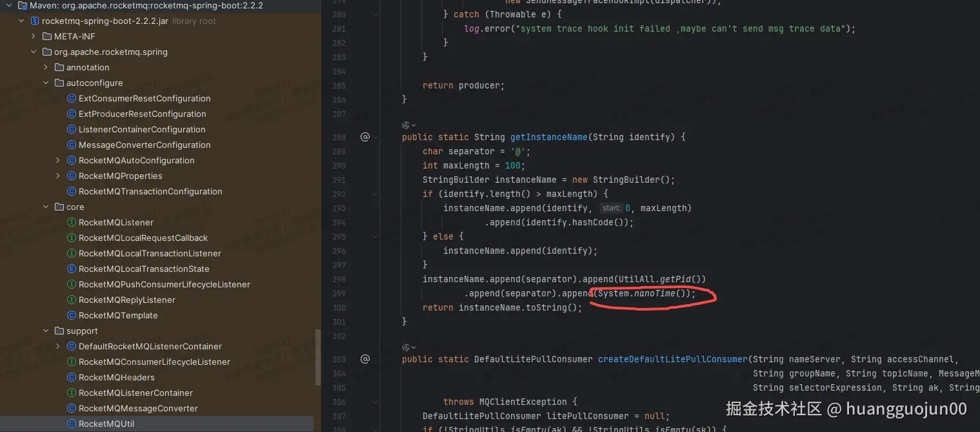Click interface icon of RocketMQConsumerLifecycleListener
This screenshot has width=980, height=432.
click(72, 362)
